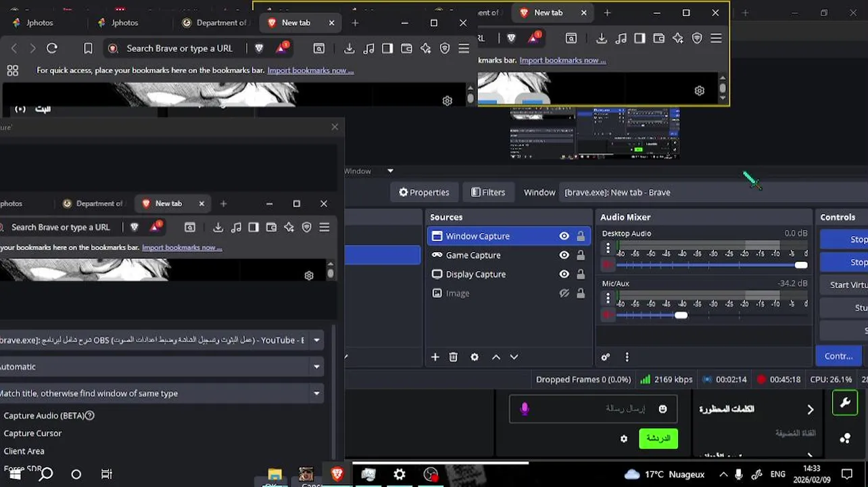Close the Properties dialog with the X
The image size is (868, 487).
point(335,126)
